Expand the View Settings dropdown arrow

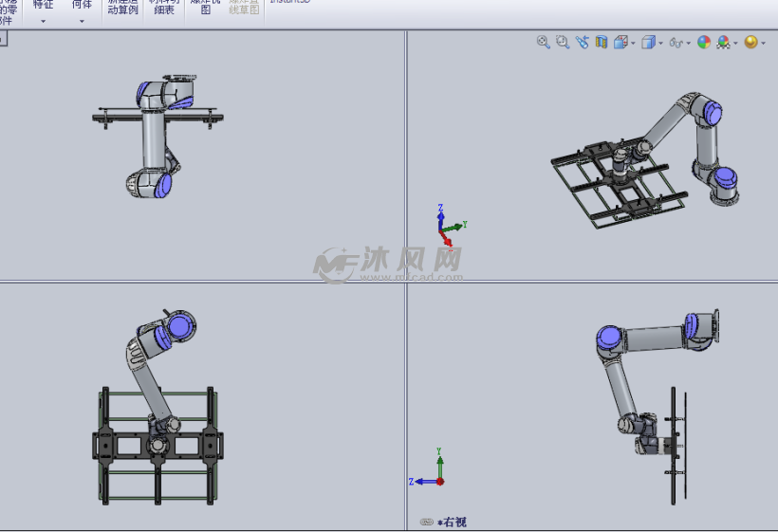[763, 44]
